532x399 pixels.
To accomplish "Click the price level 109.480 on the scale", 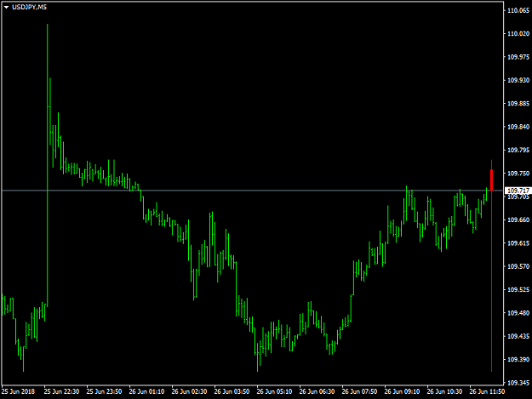I will pos(518,313).
